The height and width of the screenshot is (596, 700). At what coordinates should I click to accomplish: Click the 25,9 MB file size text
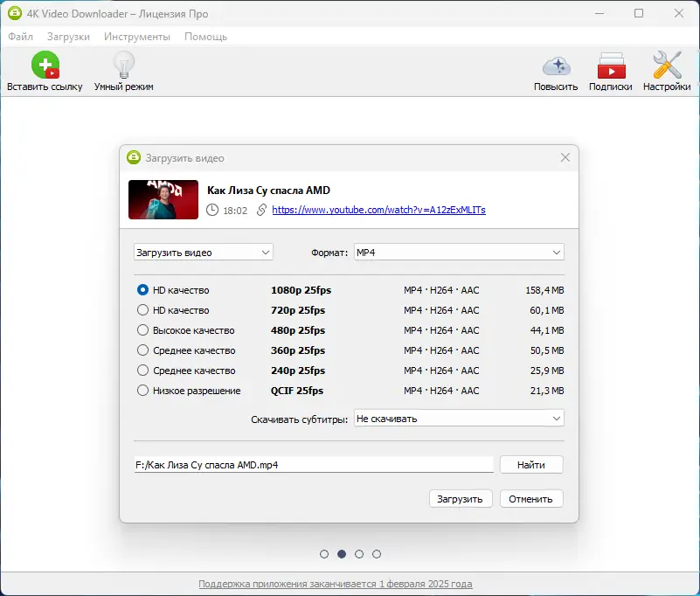(x=547, y=371)
